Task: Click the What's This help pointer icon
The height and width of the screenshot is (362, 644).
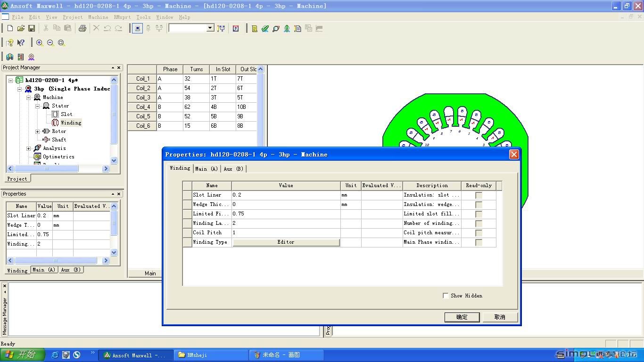Action: [21, 42]
